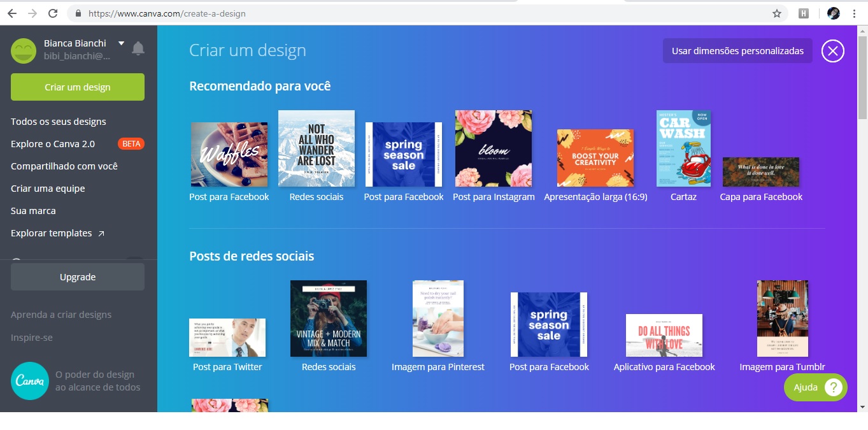The height and width of the screenshot is (430, 868).
Task: Close the Criar um design panel
Action: (x=833, y=51)
